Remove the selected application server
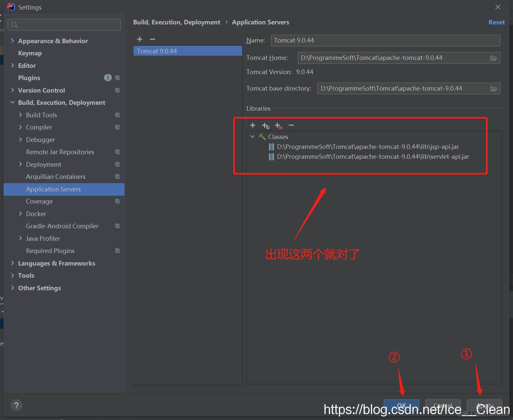This screenshot has height=420, width=513. pyautogui.click(x=152, y=39)
